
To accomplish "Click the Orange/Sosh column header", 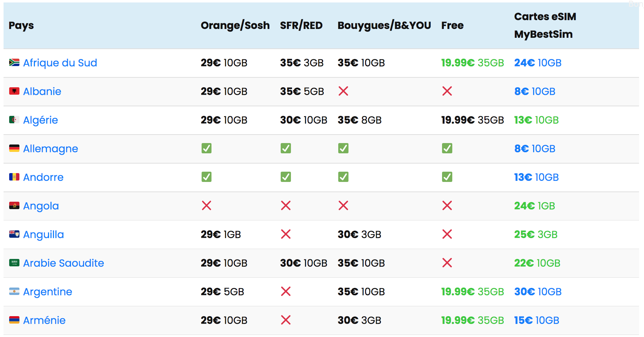I will pos(235,25).
